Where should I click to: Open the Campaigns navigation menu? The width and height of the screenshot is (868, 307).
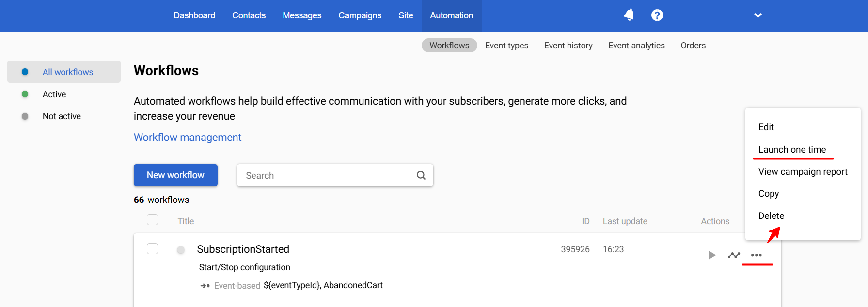coord(360,15)
